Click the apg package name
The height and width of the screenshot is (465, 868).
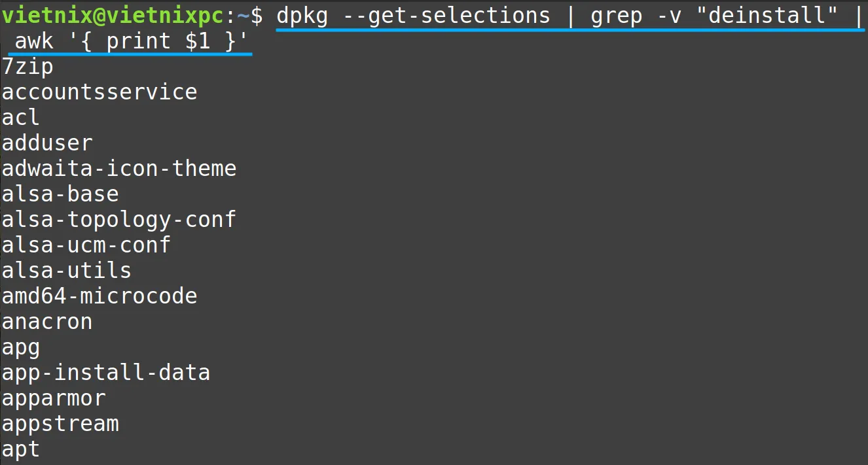21,348
